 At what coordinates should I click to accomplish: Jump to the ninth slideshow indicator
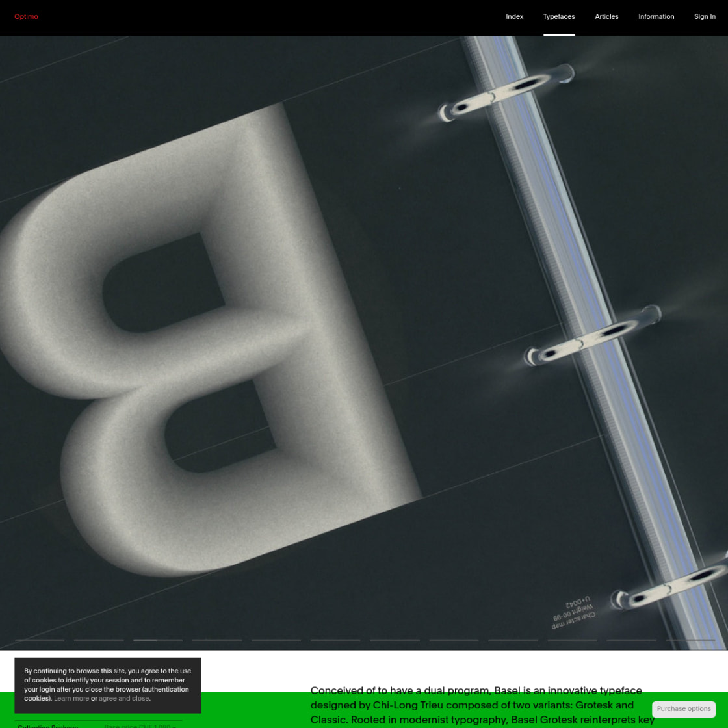[x=513, y=640]
